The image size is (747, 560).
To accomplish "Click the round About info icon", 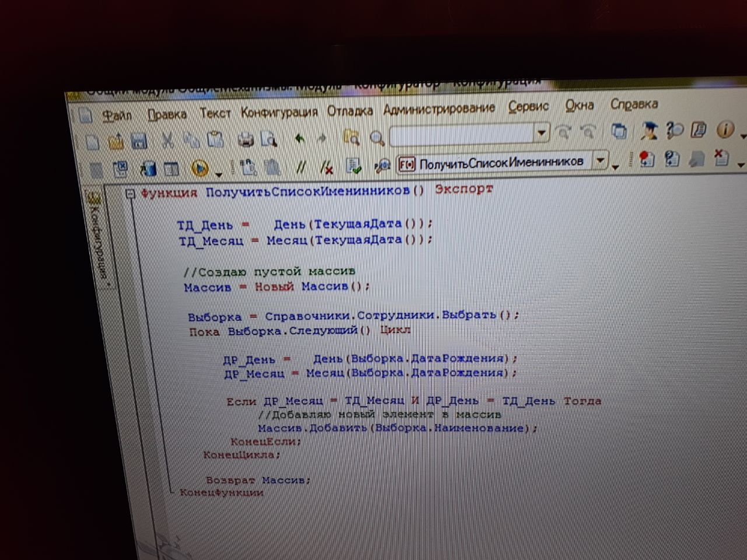I will [x=724, y=129].
